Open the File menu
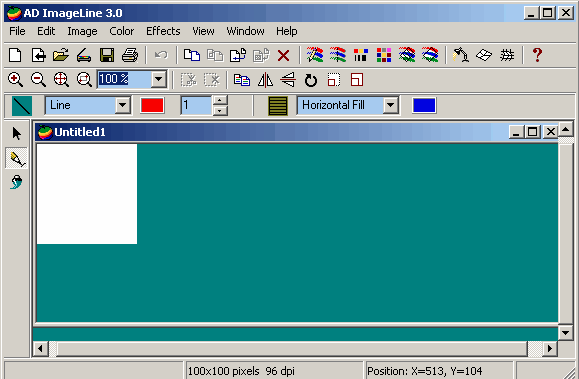579x379 pixels. tap(17, 31)
